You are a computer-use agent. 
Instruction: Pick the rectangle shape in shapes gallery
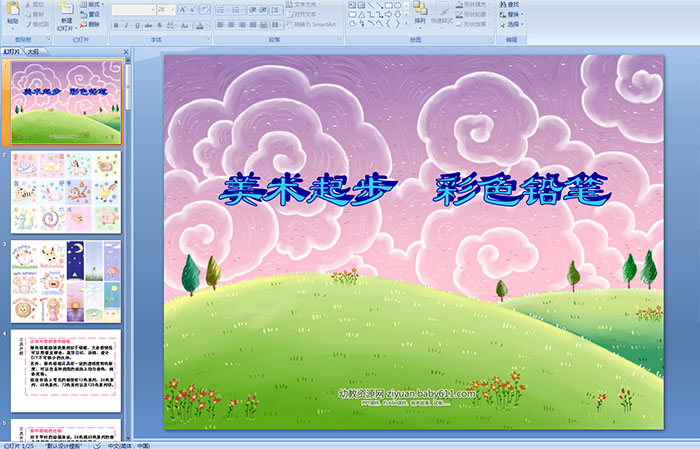click(388, 5)
